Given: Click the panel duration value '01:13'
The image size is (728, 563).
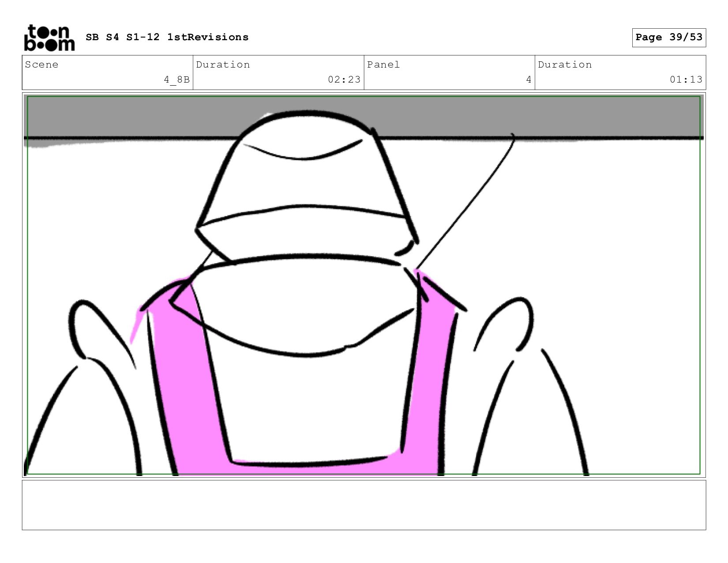Looking at the screenshot, I should point(686,79).
